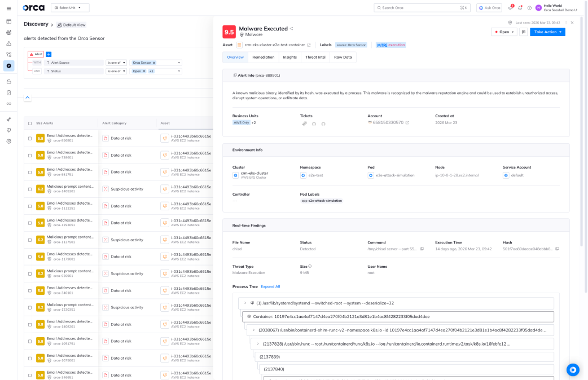Viewport: 588px width, 380px height.
Task: Expand the runc process node 2137828
Action: (258, 344)
